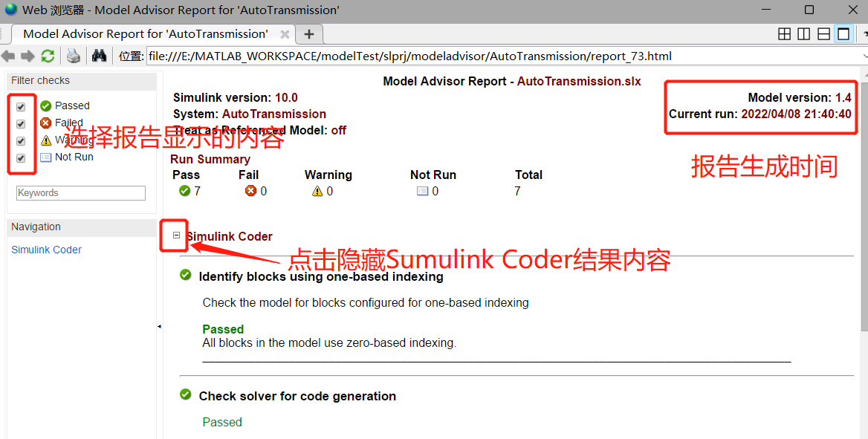The image size is (868, 439).
Task: Select the four-pane split layout icon
Action: (x=784, y=33)
